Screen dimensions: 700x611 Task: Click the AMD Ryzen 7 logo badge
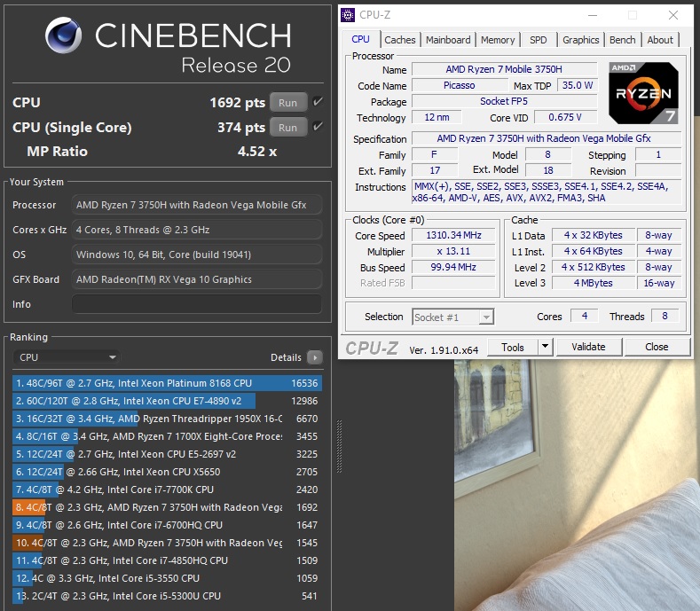click(643, 93)
